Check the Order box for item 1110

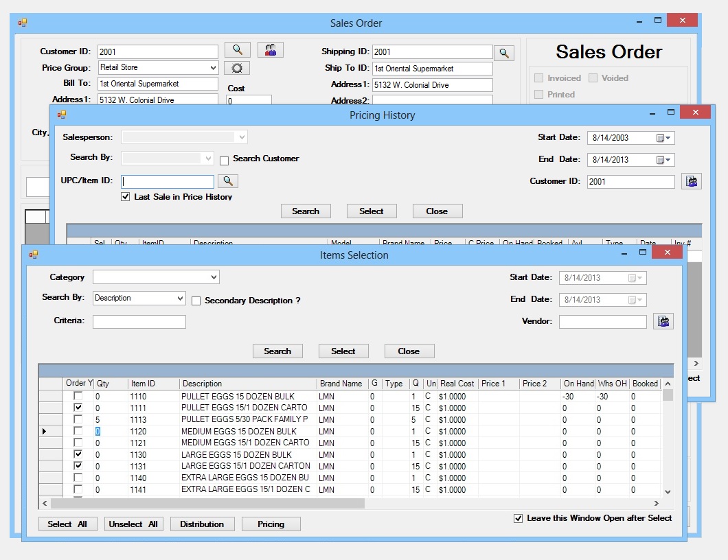click(78, 396)
